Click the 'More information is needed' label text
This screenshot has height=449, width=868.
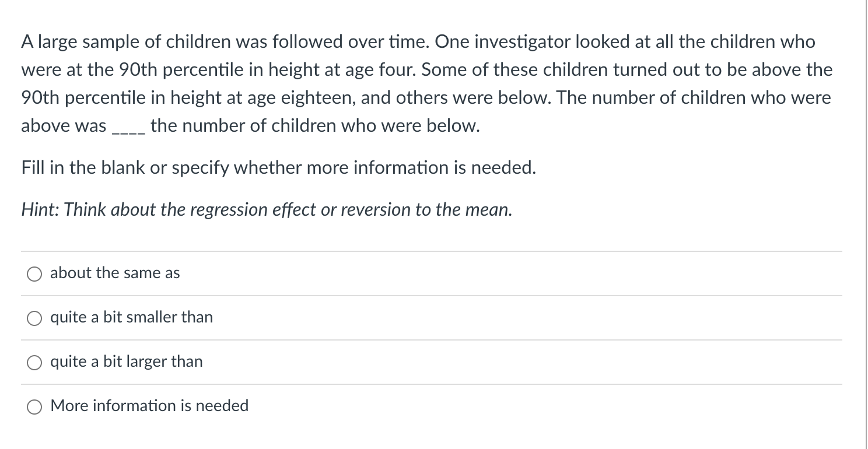149,405
